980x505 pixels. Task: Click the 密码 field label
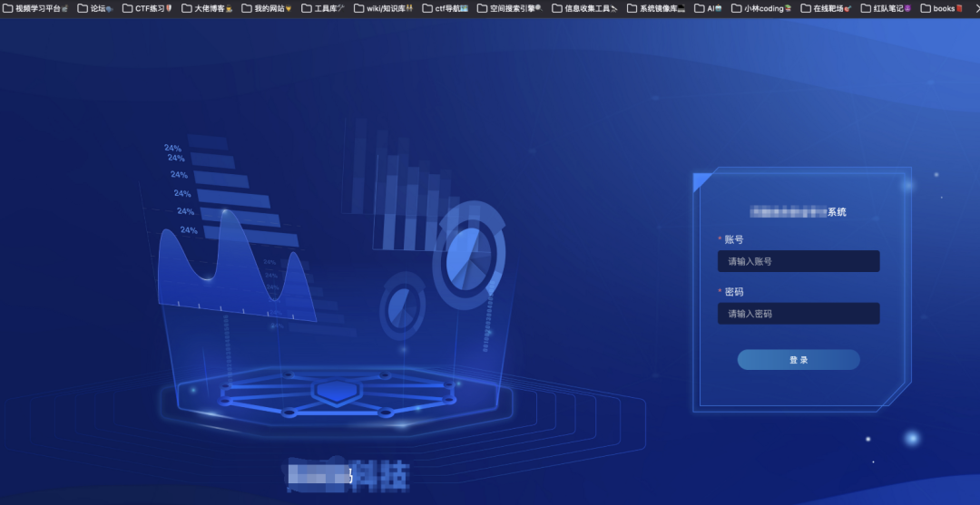734,292
